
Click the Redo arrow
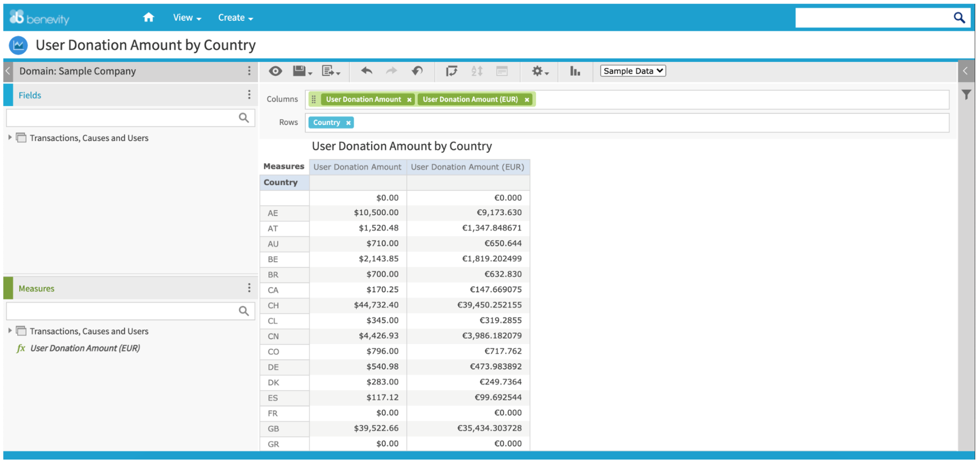coord(391,71)
